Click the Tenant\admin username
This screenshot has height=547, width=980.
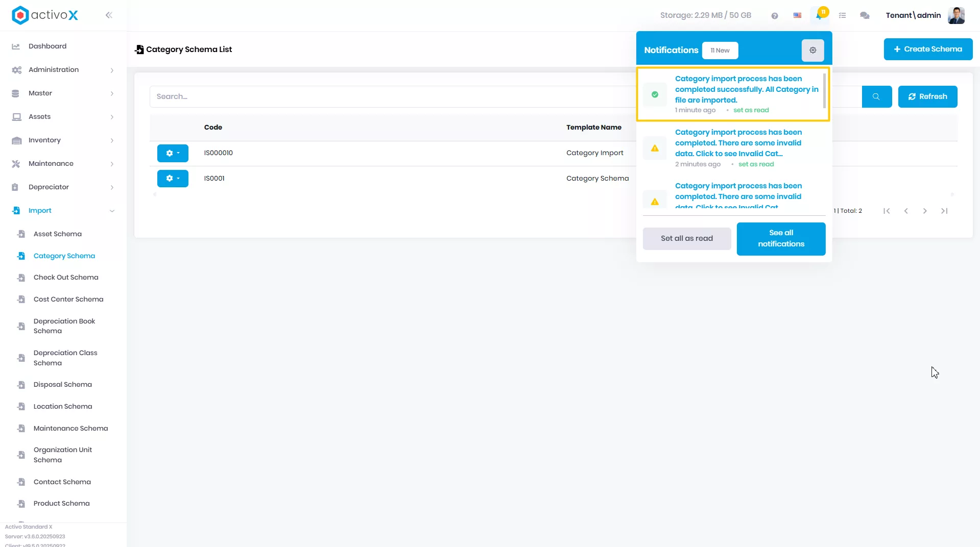pos(913,15)
